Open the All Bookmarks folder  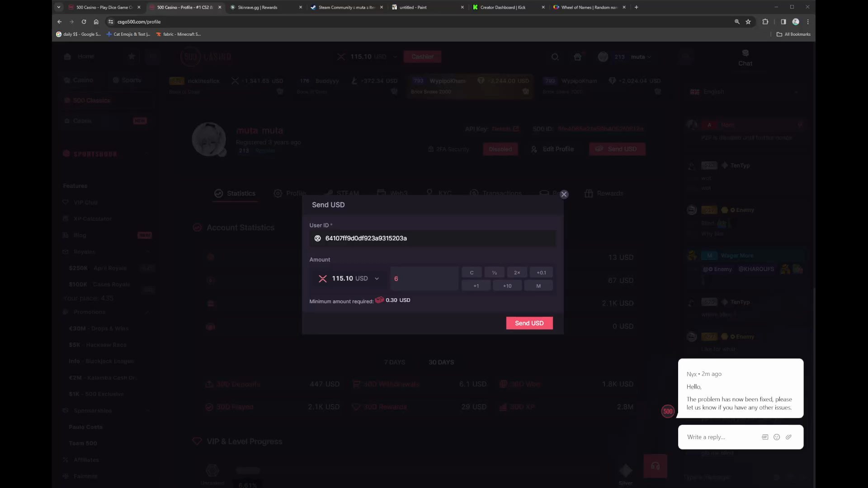point(793,34)
